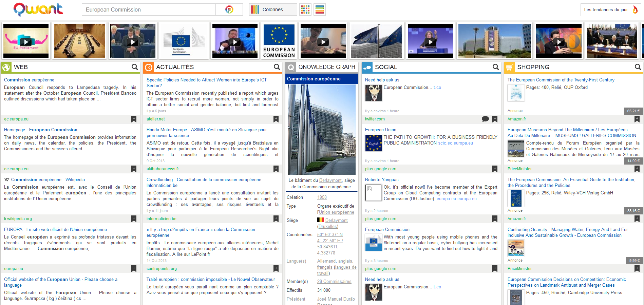Open search within the Web column
The width and height of the screenshot is (644, 305).
coord(135,67)
